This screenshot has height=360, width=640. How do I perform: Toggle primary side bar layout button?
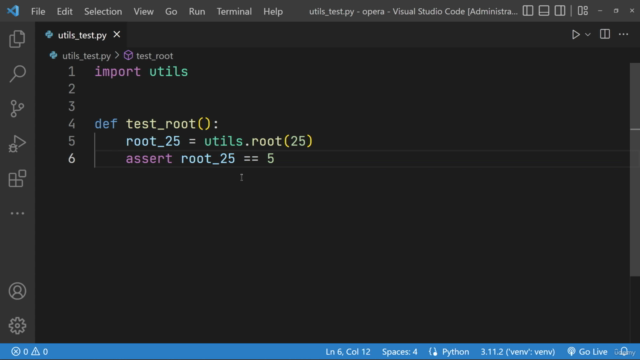[528, 11]
